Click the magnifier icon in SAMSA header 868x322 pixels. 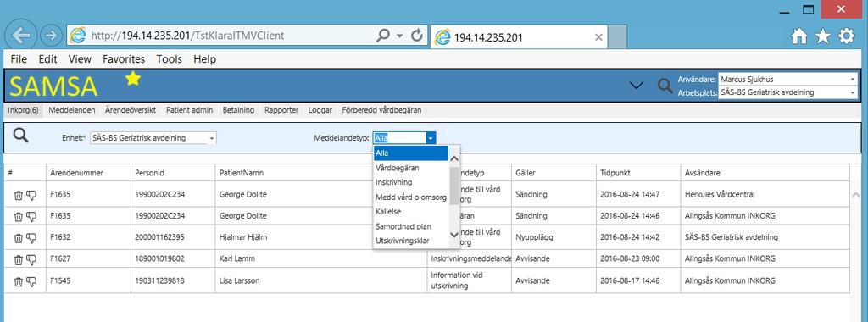(665, 86)
